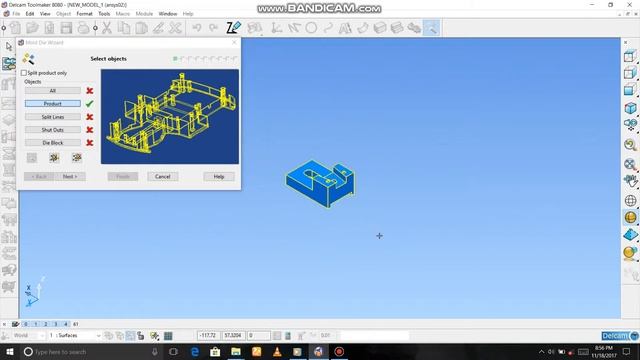Click the orange shaded sphere icon

[630, 218]
